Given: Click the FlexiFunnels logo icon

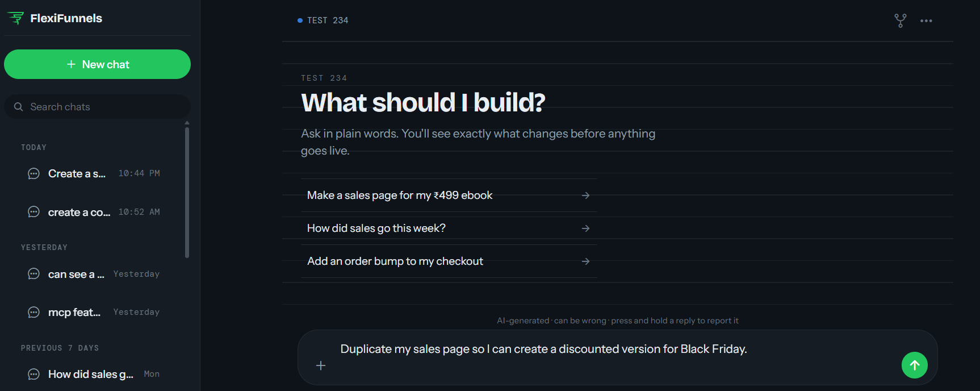Looking at the screenshot, I should [x=16, y=18].
